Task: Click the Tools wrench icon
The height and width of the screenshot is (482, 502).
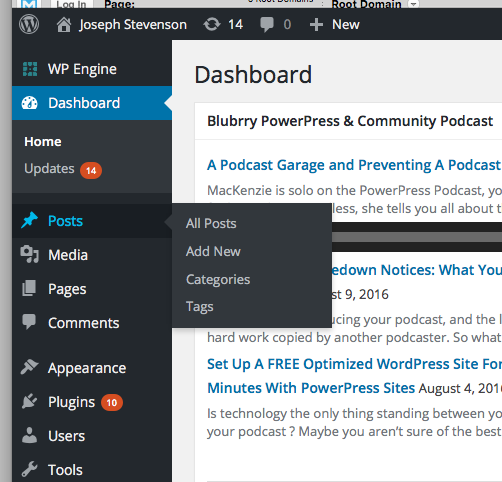Action: click(29, 469)
